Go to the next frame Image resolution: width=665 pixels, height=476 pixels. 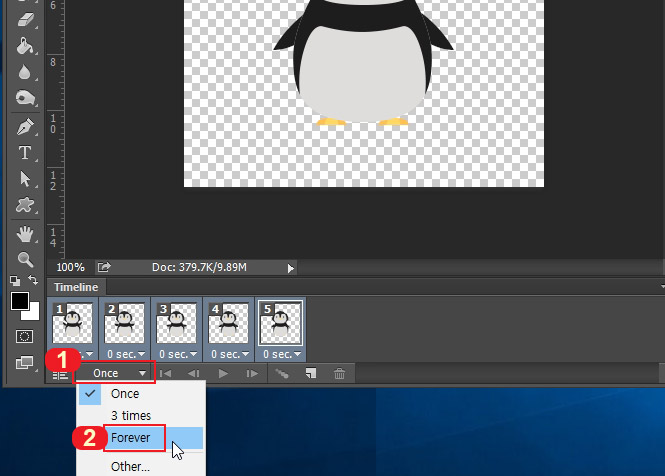(252, 373)
